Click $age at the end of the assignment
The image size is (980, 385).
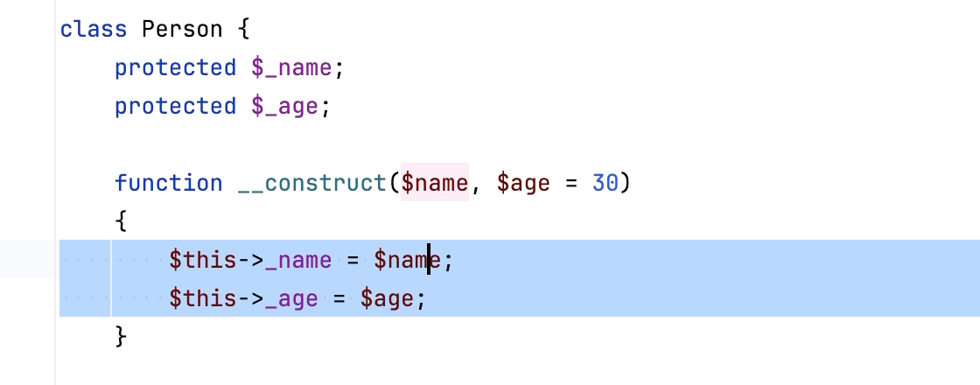point(387,298)
